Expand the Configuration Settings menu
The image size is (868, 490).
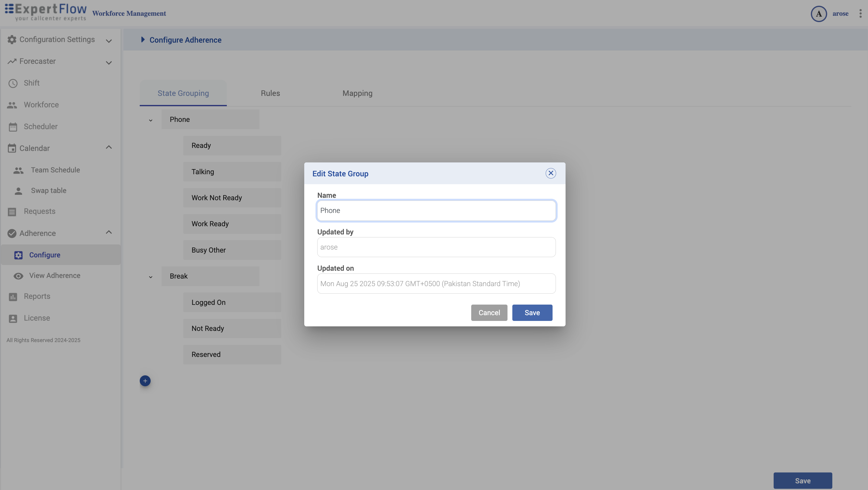tap(109, 41)
